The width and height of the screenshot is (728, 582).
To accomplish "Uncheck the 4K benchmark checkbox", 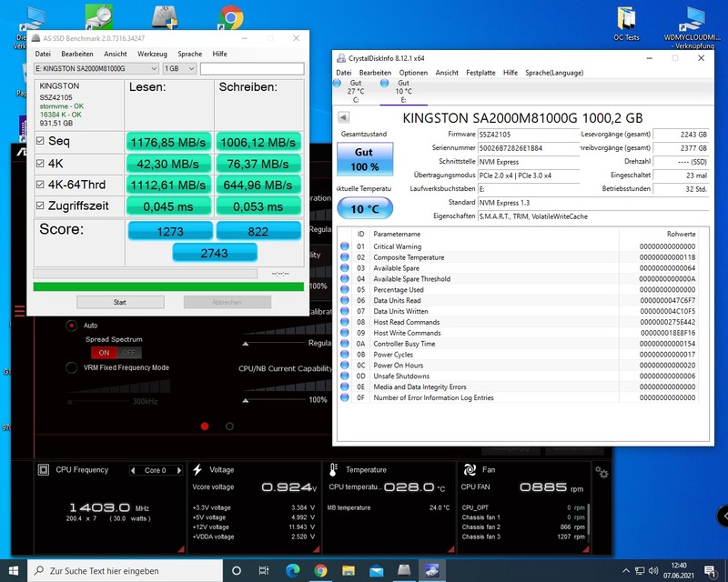I will click(x=40, y=164).
